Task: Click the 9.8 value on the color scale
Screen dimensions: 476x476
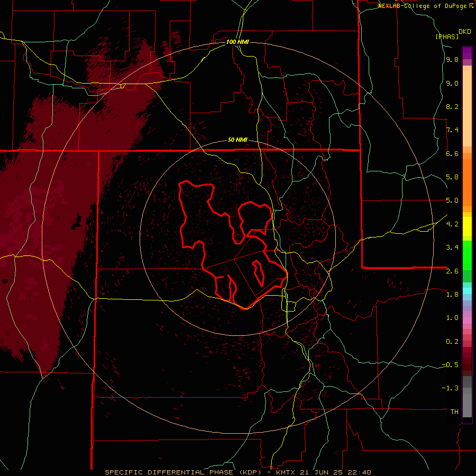Action: [x=452, y=60]
